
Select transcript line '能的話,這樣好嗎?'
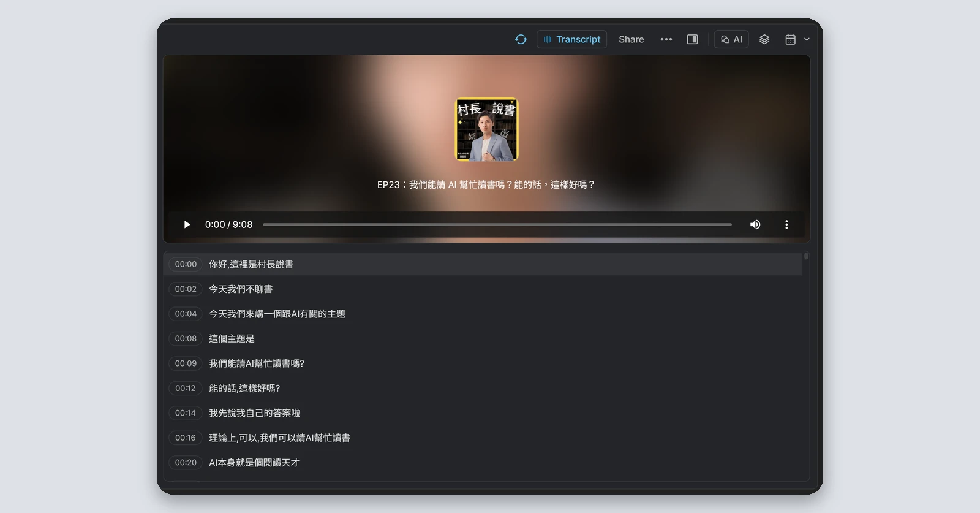click(244, 388)
